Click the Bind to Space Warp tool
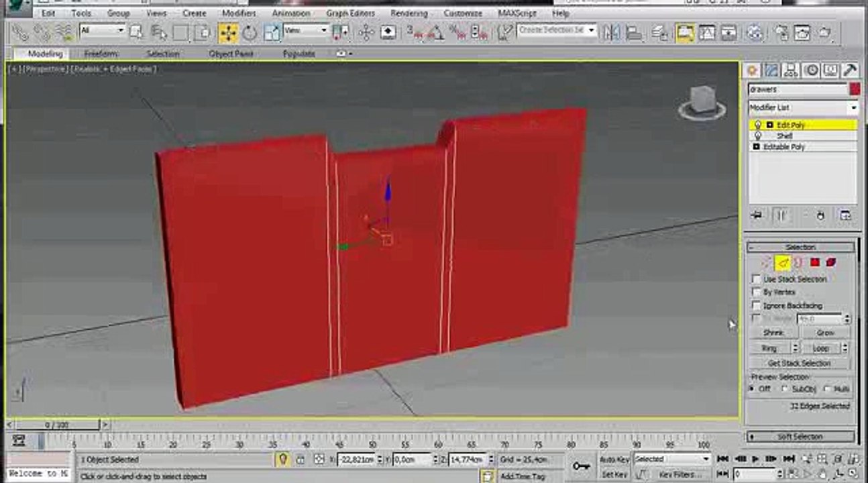The width and height of the screenshot is (868, 483). pyautogui.click(x=64, y=32)
